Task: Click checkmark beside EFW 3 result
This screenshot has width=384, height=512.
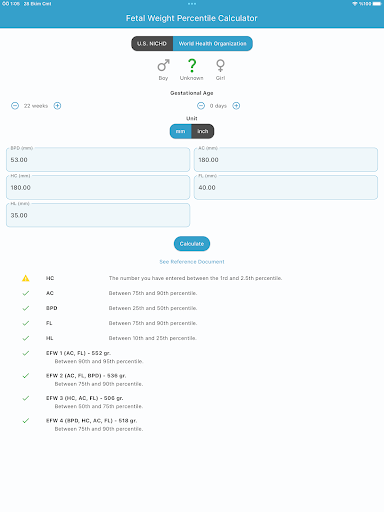Action: click(x=26, y=398)
